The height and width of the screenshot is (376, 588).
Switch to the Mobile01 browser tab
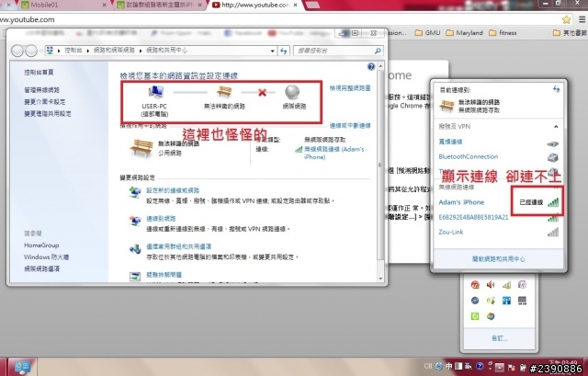coord(62,5)
